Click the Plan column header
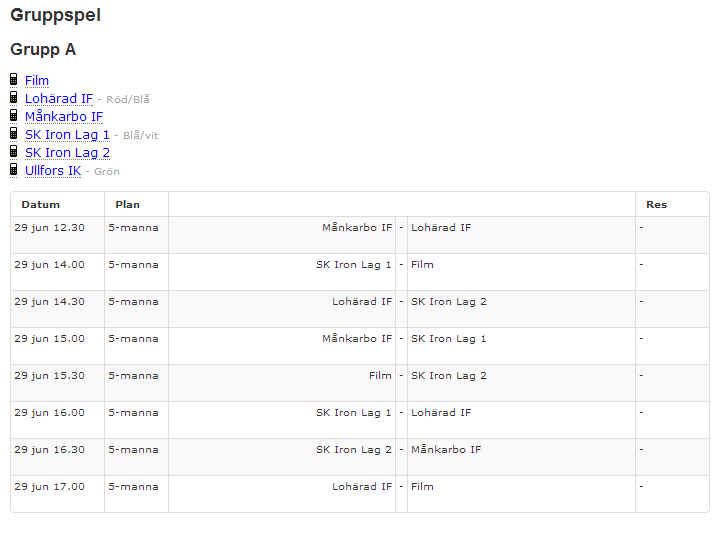This screenshot has width=721, height=548. 128,205
